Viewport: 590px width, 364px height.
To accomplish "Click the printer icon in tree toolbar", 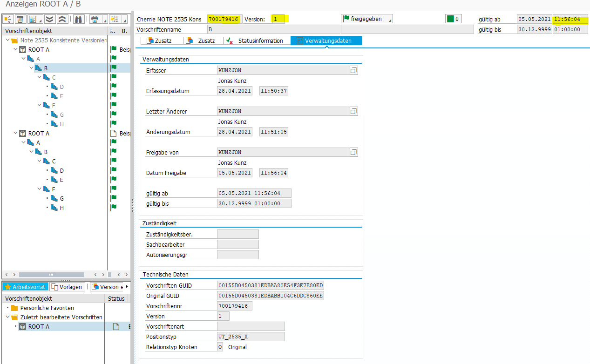I will tap(95, 19).
